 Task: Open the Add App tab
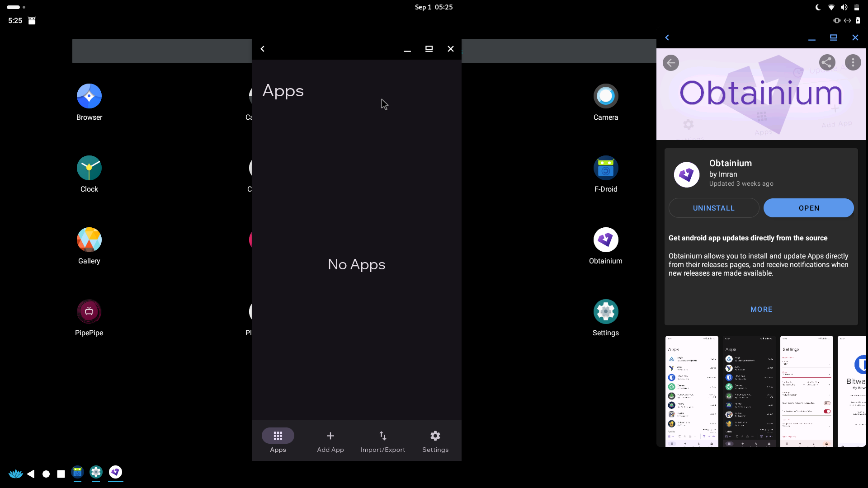pos(330,441)
